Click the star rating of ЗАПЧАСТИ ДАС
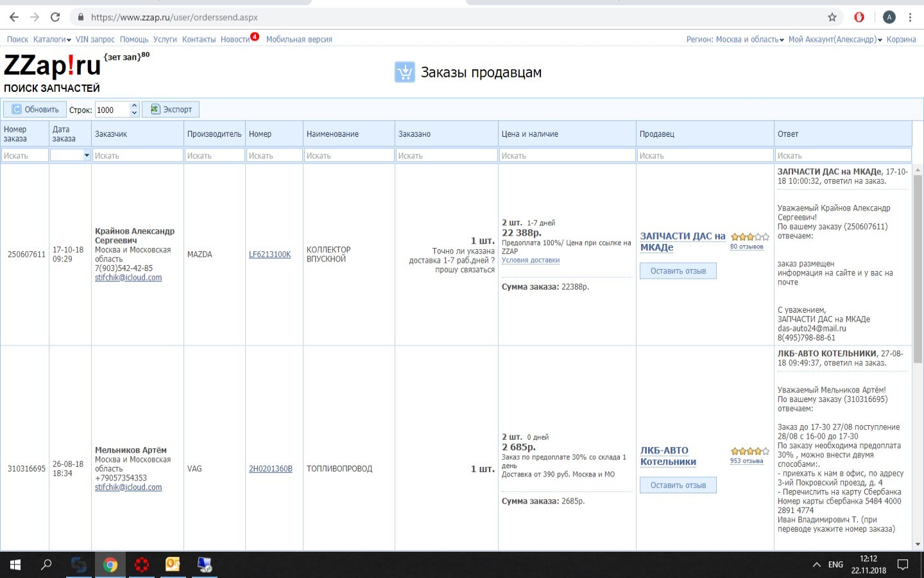The width and height of the screenshot is (924, 578). pos(749,237)
